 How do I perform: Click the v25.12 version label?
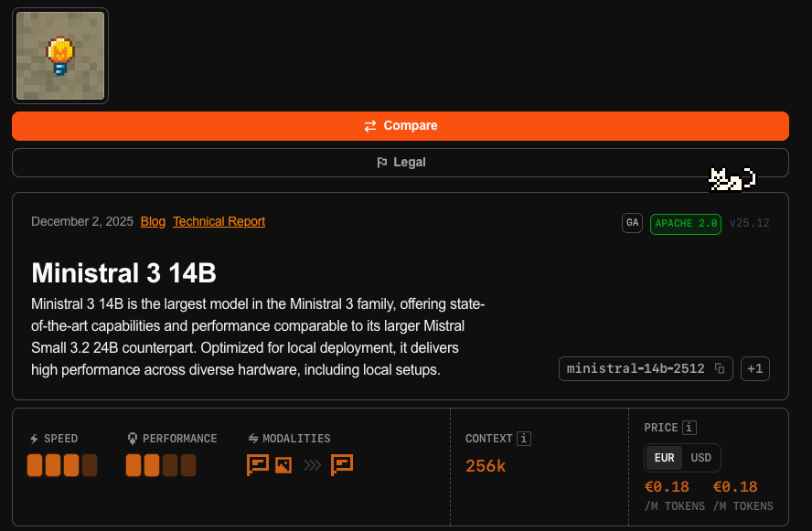(x=749, y=223)
